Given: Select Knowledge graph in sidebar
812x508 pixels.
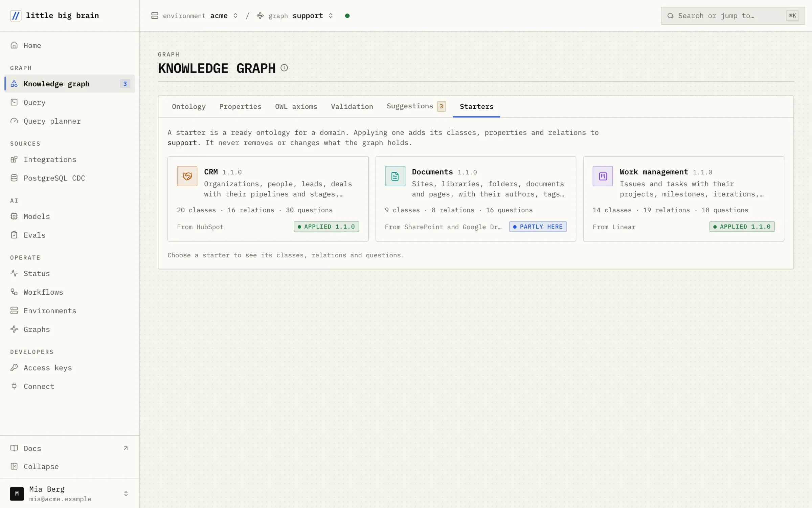Looking at the screenshot, I should (69, 84).
